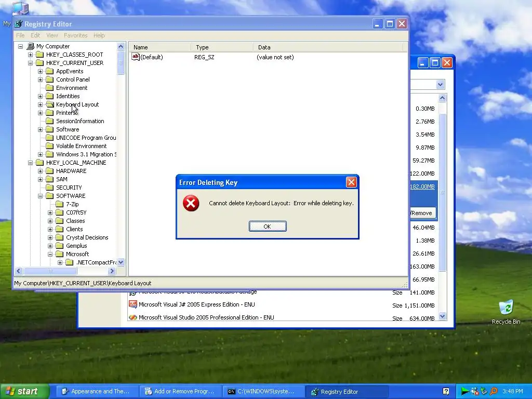Expand the Windows 3.1 Migration key
The height and width of the screenshot is (399, 532).
(40, 154)
